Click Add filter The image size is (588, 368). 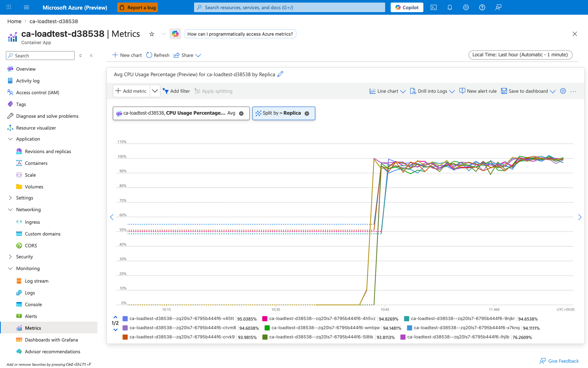pos(176,91)
